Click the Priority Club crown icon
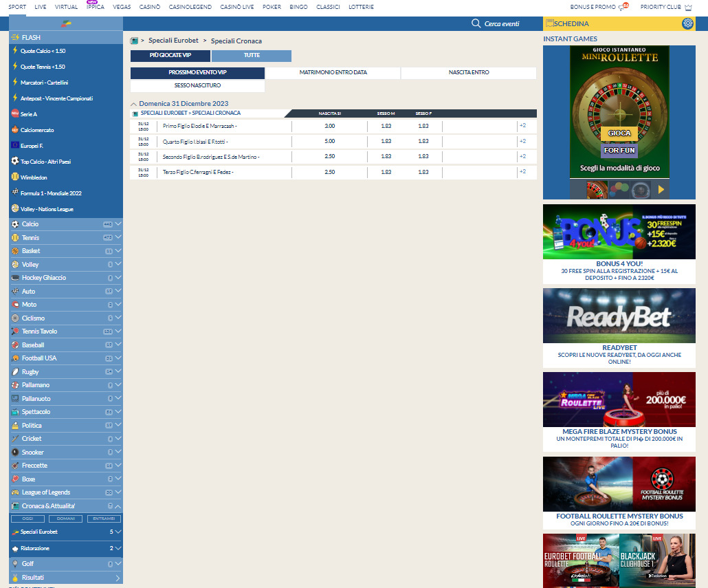The height and width of the screenshot is (588, 708). coord(688,8)
